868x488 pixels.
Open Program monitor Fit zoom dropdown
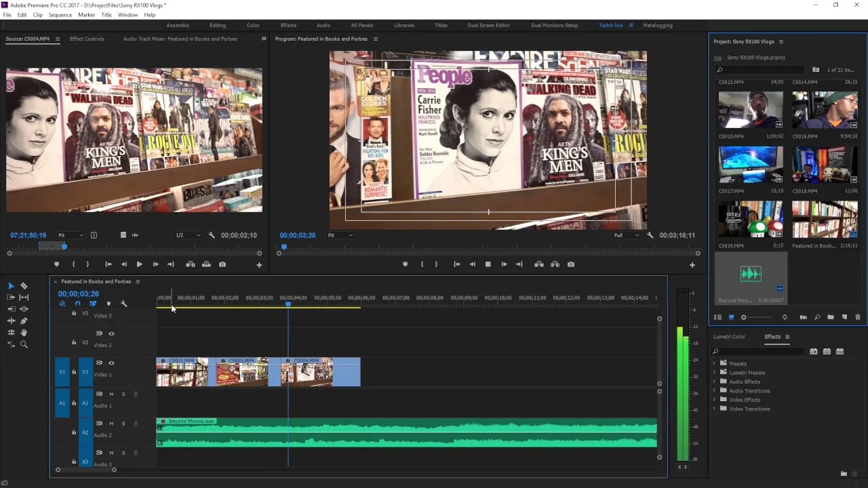(x=340, y=235)
